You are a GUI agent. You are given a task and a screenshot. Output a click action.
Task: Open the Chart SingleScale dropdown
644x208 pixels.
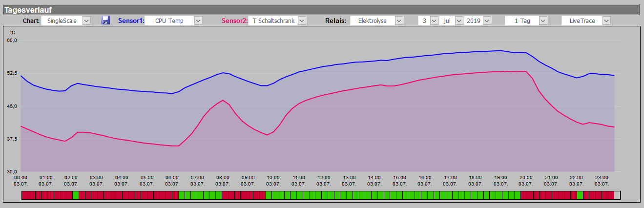point(66,21)
